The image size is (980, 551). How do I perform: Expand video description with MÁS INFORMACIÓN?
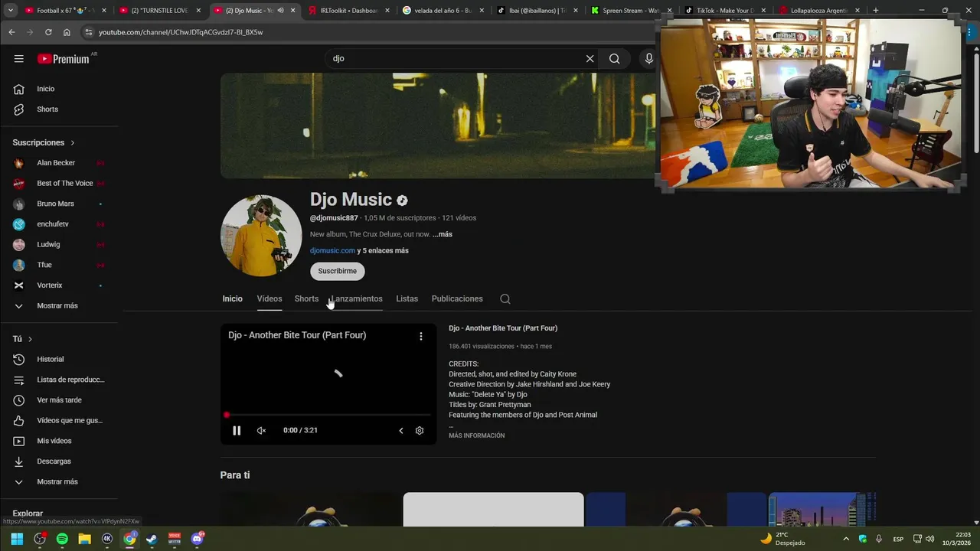[x=476, y=435]
